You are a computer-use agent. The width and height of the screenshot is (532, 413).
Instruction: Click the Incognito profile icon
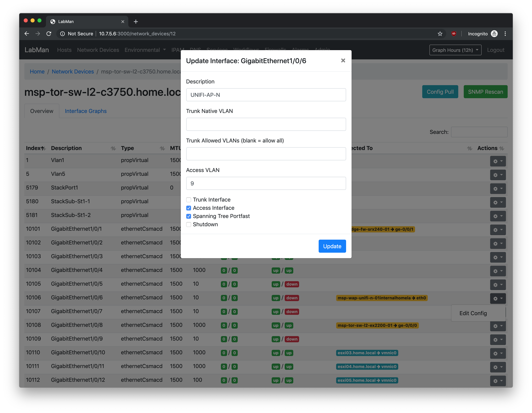(x=494, y=34)
